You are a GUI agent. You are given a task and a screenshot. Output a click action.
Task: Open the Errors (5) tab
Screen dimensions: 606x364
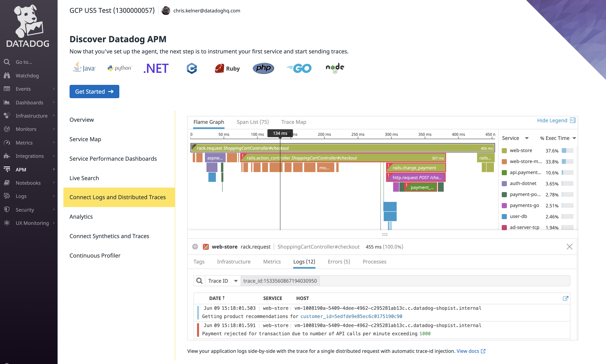(339, 262)
